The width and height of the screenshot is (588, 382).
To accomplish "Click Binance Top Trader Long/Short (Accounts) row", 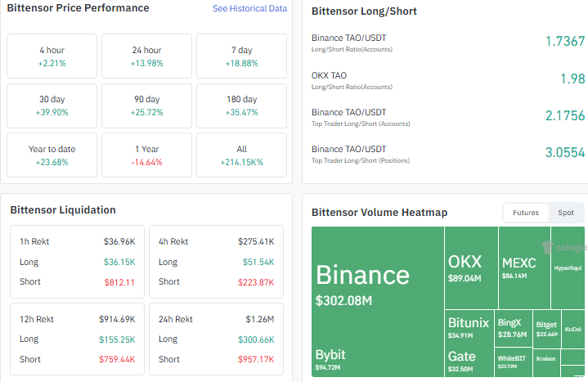I will [448, 117].
